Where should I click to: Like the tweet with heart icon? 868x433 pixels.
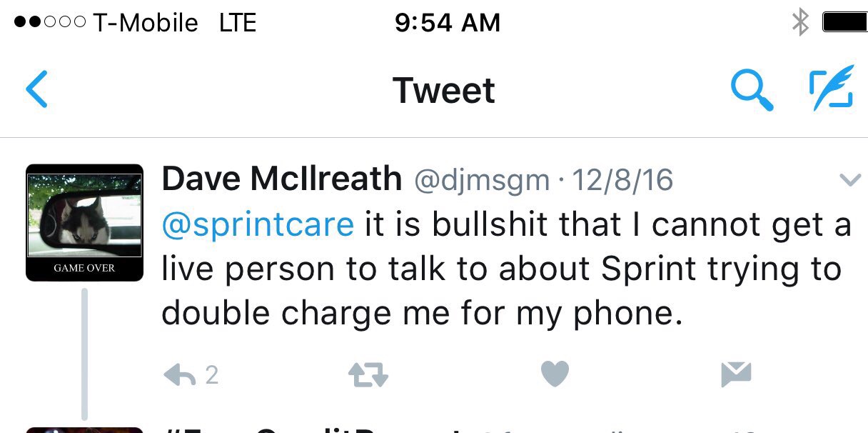[x=555, y=374]
